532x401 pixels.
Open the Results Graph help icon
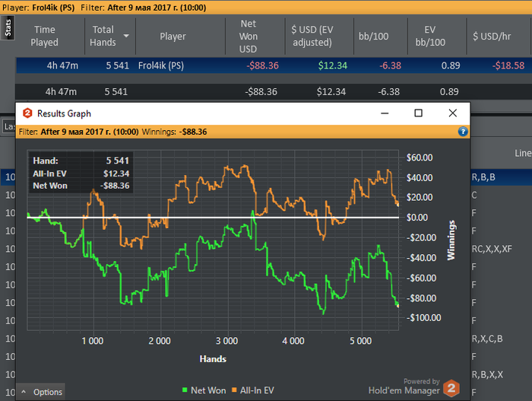[463, 132]
